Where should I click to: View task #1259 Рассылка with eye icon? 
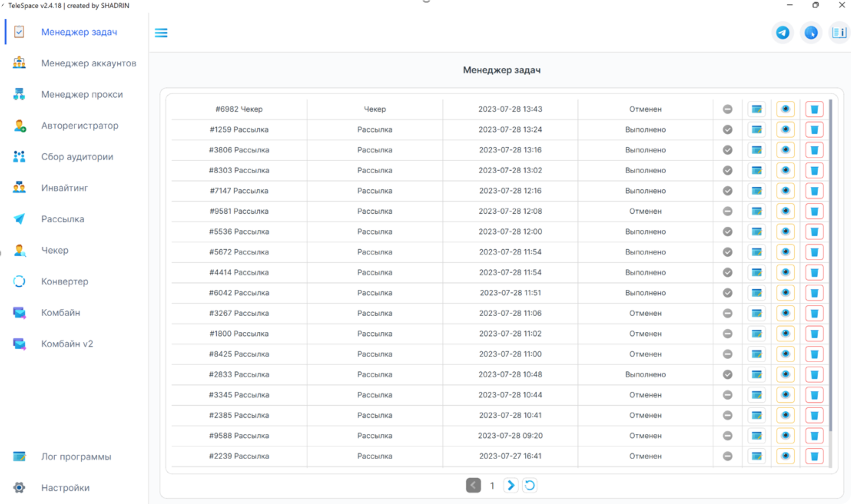pos(786,130)
